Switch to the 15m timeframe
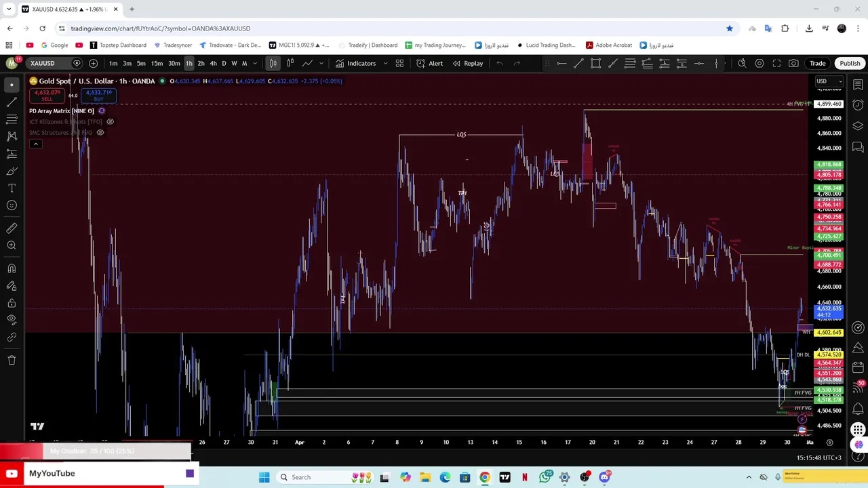Image resolution: width=868 pixels, height=488 pixels. tap(157, 63)
